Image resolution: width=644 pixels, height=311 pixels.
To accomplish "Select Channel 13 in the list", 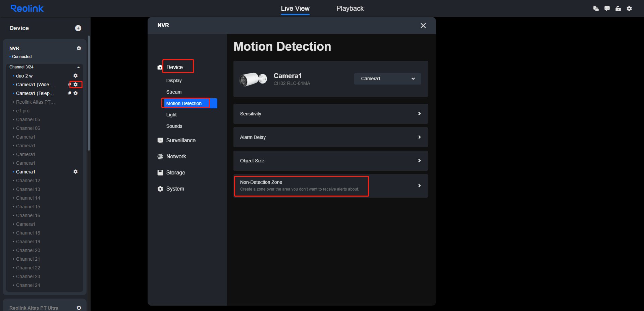I will 28,189.
